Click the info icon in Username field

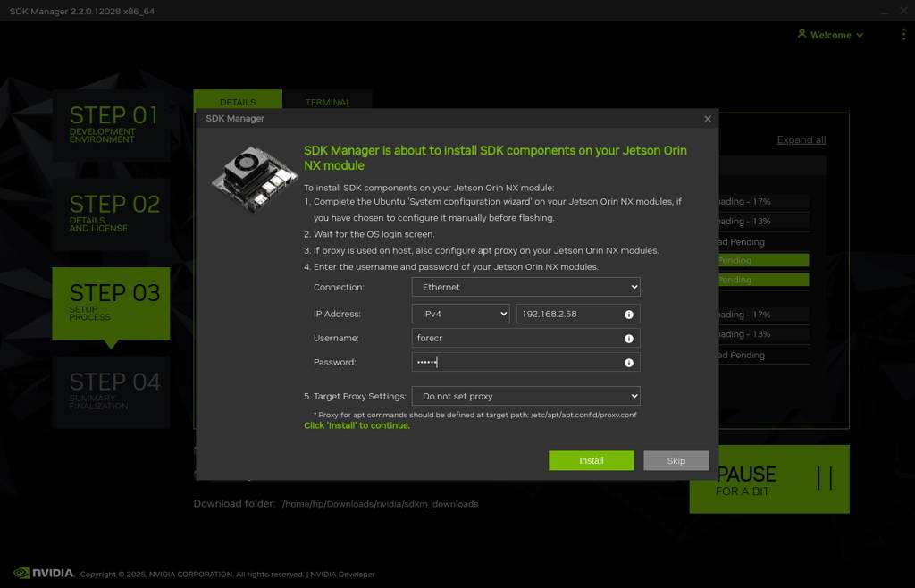[628, 339]
